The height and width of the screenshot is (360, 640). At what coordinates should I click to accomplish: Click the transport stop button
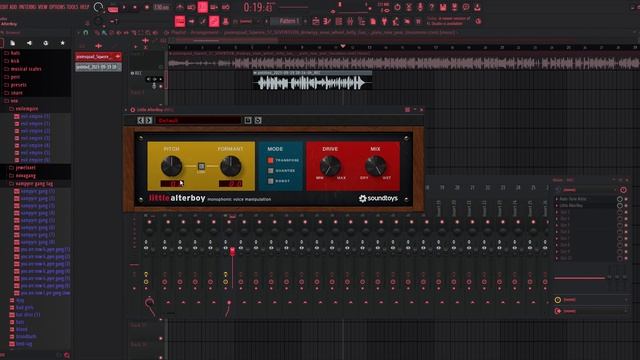click(x=135, y=7)
